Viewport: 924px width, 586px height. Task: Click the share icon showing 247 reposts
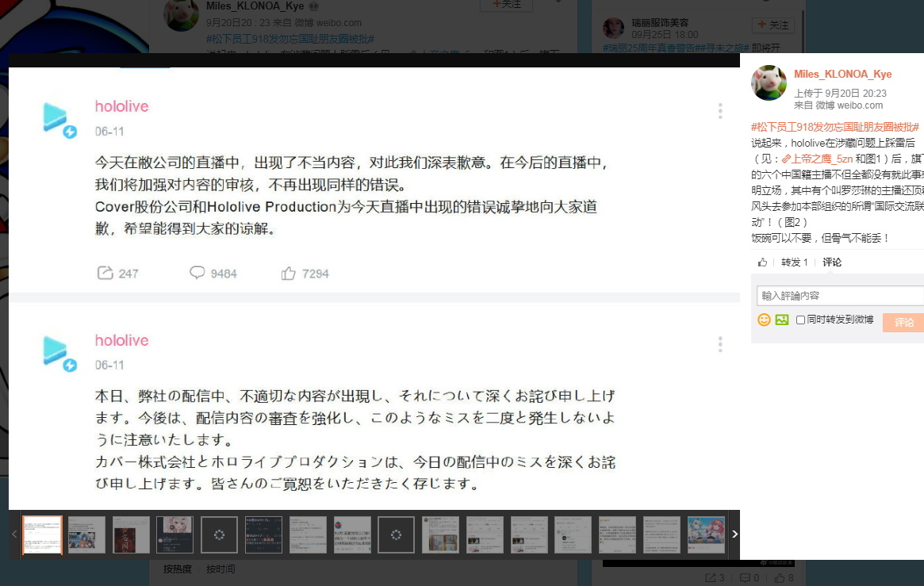105,273
